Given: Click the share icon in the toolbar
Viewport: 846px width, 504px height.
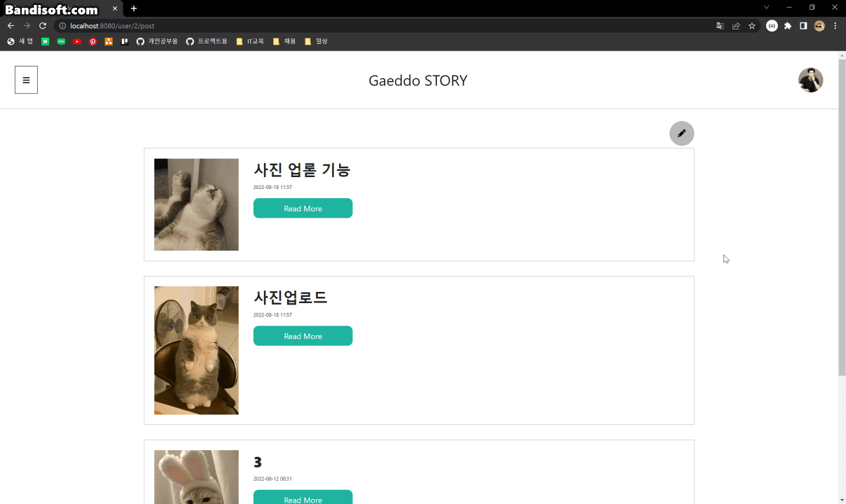Looking at the screenshot, I should pyautogui.click(x=736, y=25).
